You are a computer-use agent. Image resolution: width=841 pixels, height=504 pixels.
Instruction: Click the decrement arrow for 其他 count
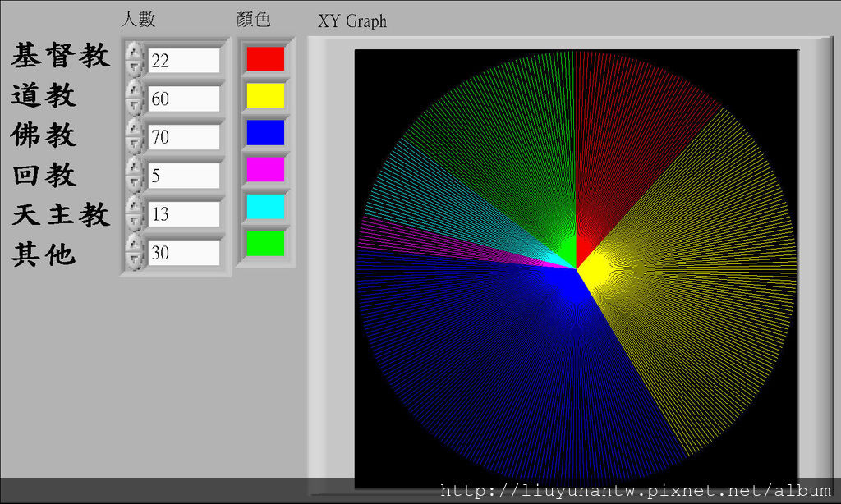(x=134, y=260)
